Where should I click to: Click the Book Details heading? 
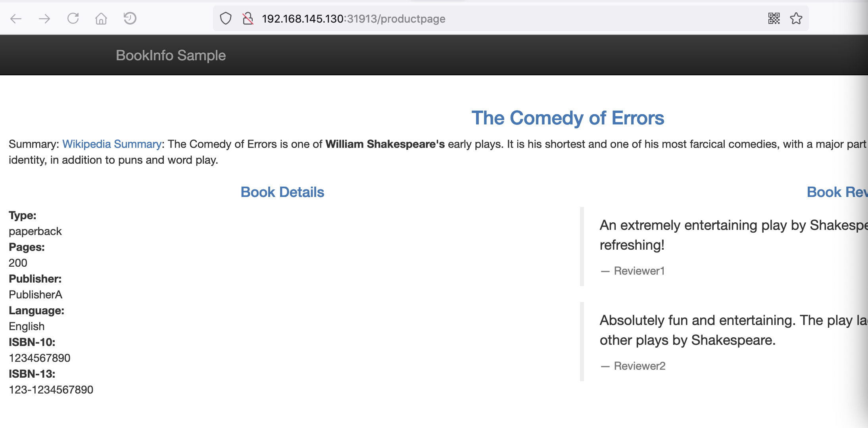[x=282, y=192]
